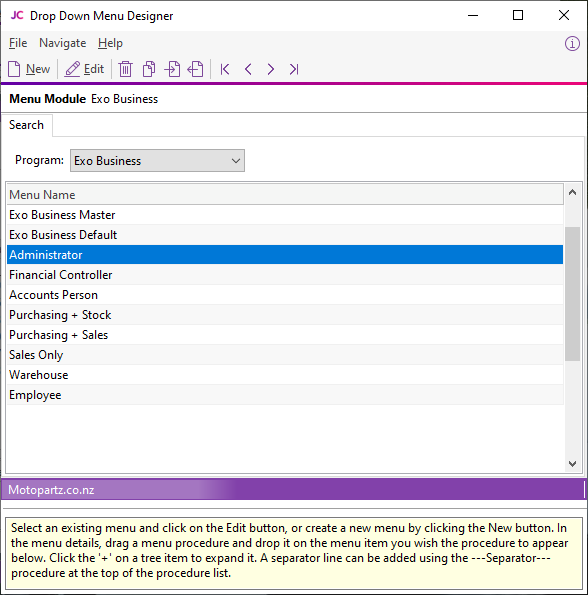Go to last record icon
This screenshot has height=595, width=588.
pyautogui.click(x=294, y=69)
